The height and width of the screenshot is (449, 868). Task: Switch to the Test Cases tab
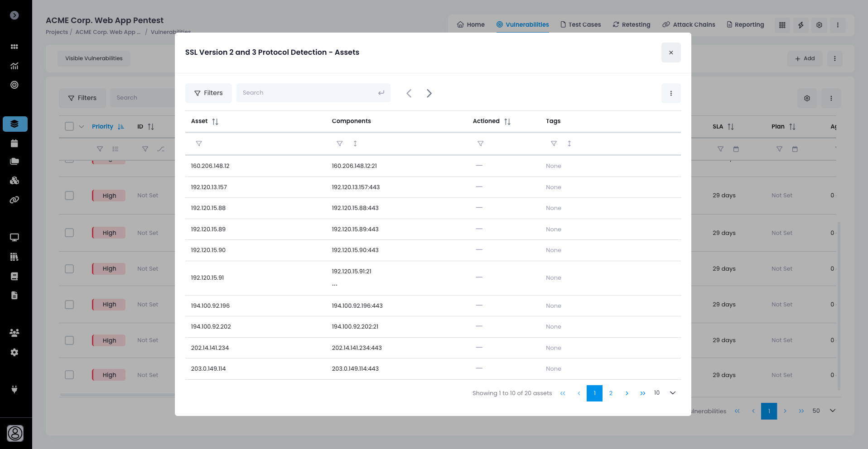[580, 24]
